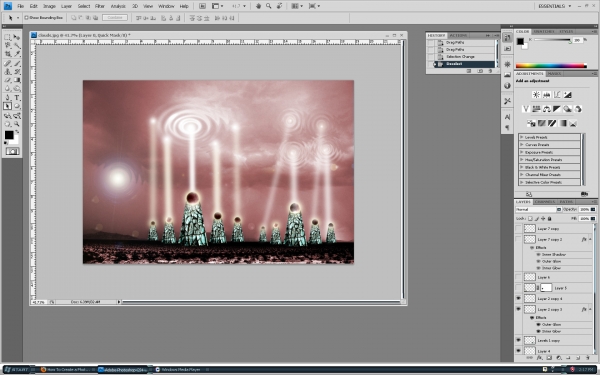Select the Clone Stamp tool
The width and height of the screenshot is (600, 375).
pyautogui.click(x=7, y=72)
